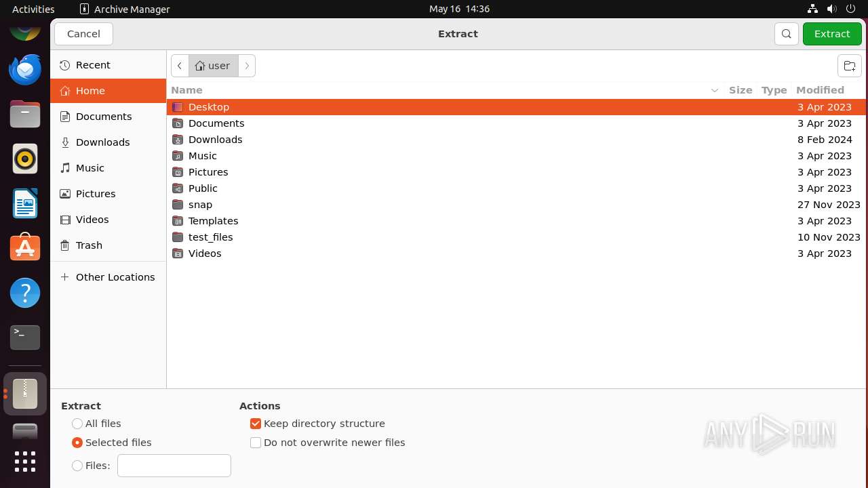Open Thunderbird from the dock
Image resolution: width=868 pixels, height=488 pixels.
[25, 69]
